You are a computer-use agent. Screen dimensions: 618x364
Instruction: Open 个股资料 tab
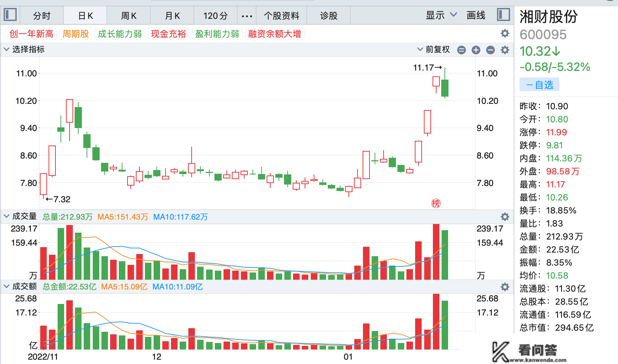[281, 16]
